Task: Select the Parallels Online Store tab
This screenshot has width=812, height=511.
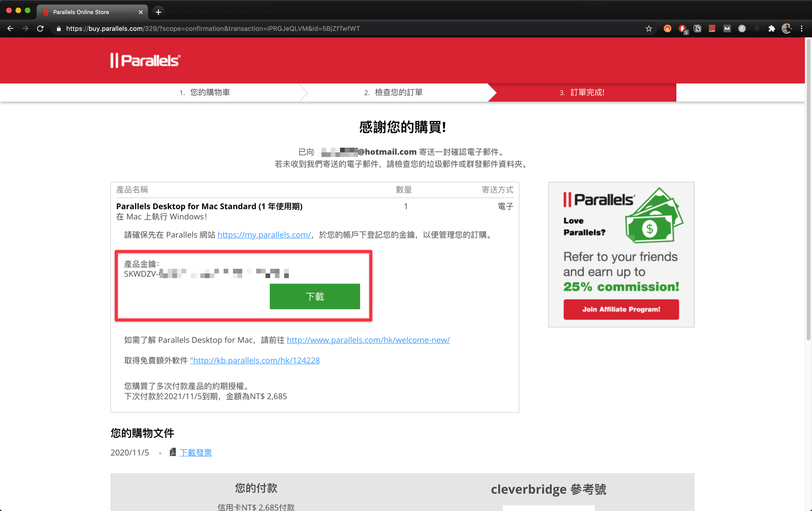Action: pos(92,12)
